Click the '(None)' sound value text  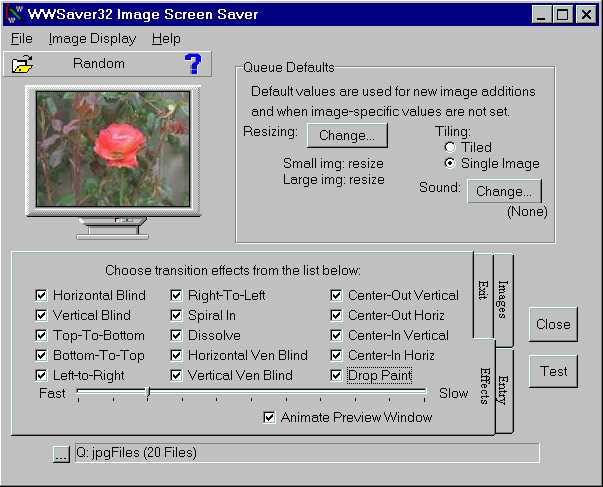[x=527, y=212]
